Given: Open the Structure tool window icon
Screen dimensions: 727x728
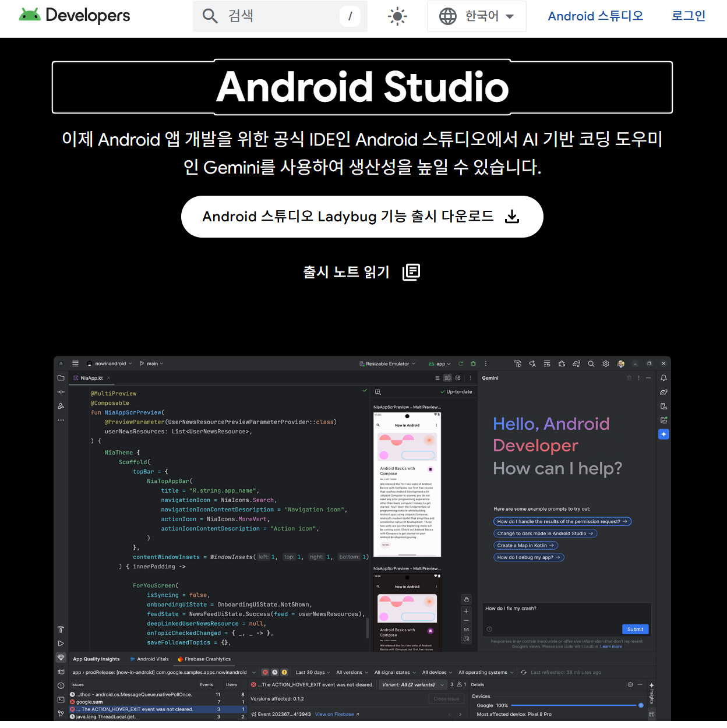Looking at the screenshot, I should click(61, 406).
